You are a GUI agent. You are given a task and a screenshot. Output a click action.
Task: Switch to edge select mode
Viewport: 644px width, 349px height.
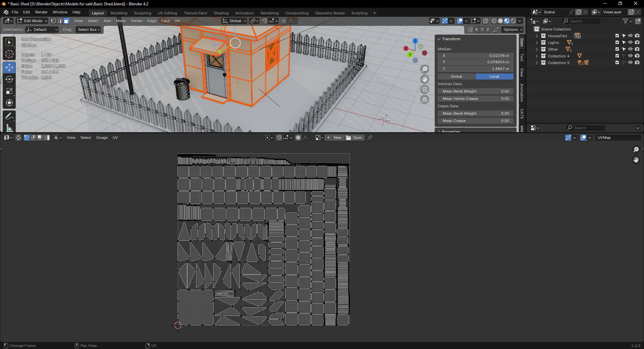[x=60, y=21]
